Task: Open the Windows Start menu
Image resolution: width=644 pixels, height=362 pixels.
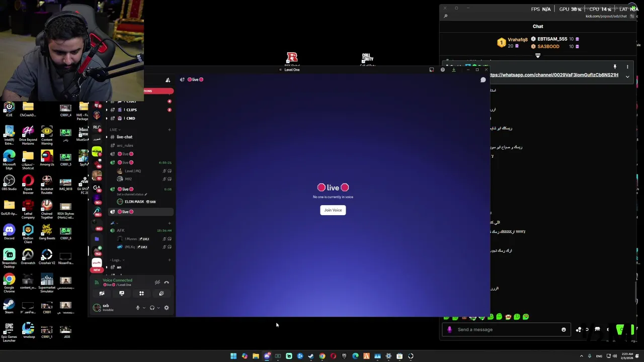Action: [233, 356]
